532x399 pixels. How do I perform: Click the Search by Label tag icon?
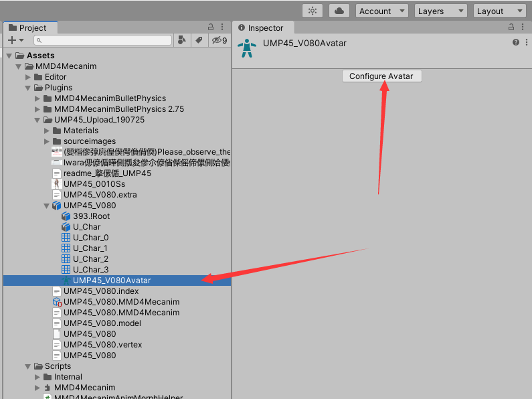(198, 41)
